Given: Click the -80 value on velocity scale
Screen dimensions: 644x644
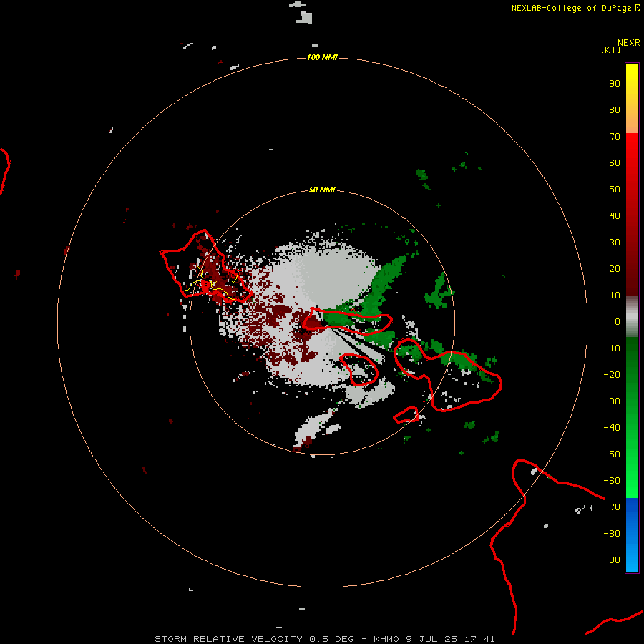Looking at the screenshot, I should click(x=612, y=534).
